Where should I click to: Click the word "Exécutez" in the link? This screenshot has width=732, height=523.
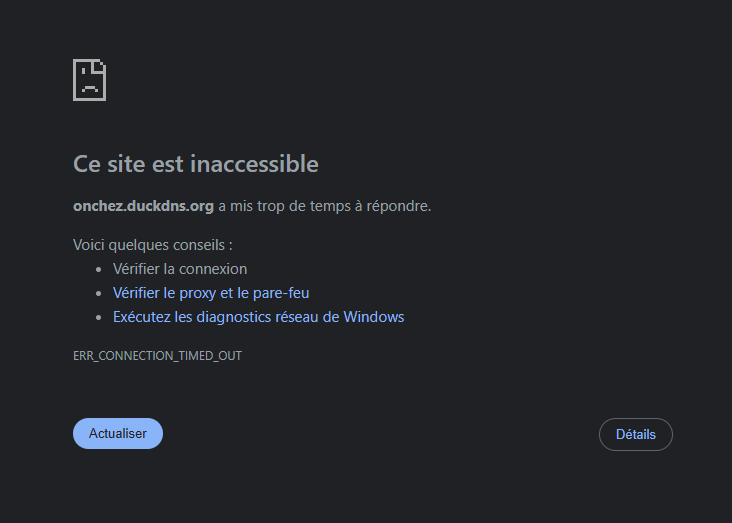[142, 317]
